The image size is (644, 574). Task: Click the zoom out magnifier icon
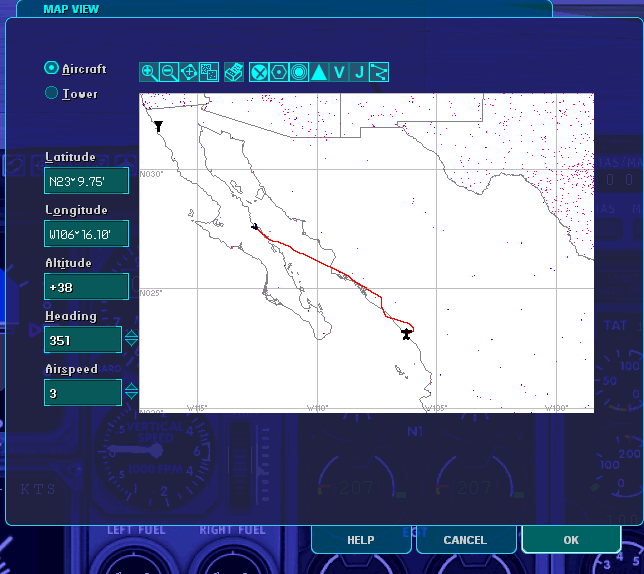(169, 72)
